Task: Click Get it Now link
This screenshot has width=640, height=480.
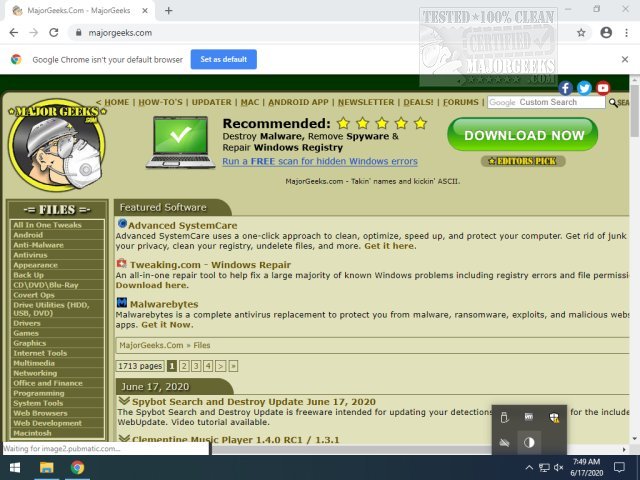Action: (166, 325)
